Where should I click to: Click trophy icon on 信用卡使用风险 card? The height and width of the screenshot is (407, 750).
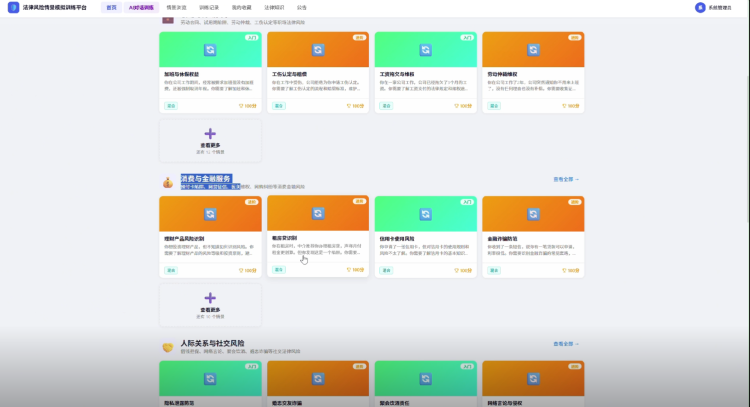coord(456,270)
